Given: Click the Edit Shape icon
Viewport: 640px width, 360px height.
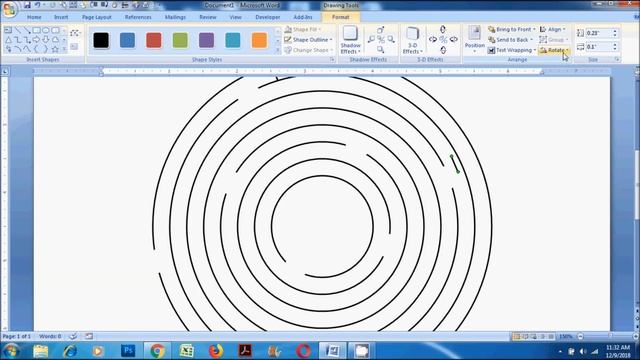Looking at the screenshot, I should pyautogui.click(x=74, y=33).
